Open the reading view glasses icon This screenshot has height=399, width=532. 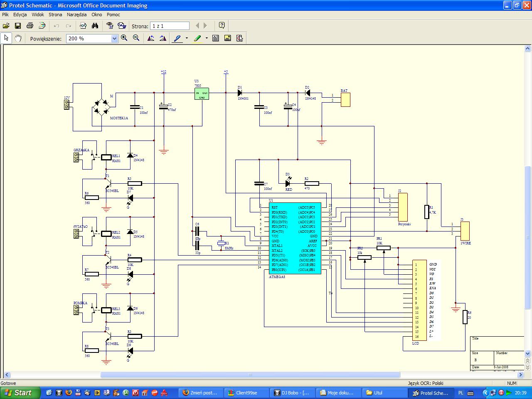click(x=83, y=26)
